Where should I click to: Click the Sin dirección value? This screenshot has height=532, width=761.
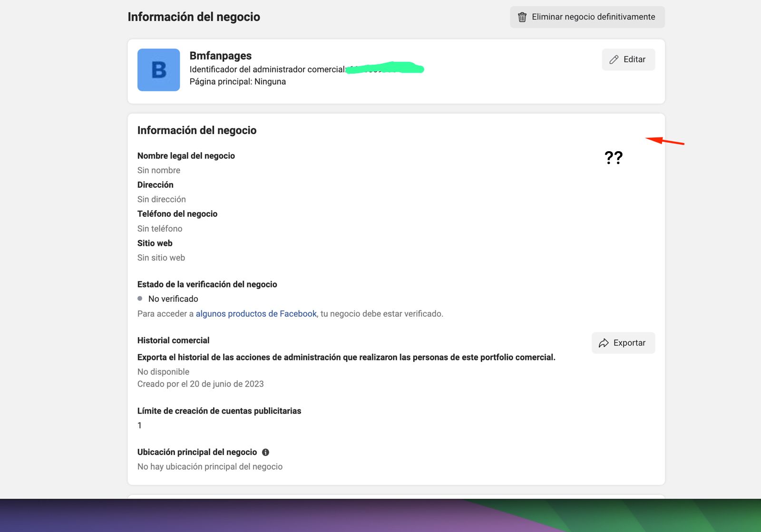[161, 199]
